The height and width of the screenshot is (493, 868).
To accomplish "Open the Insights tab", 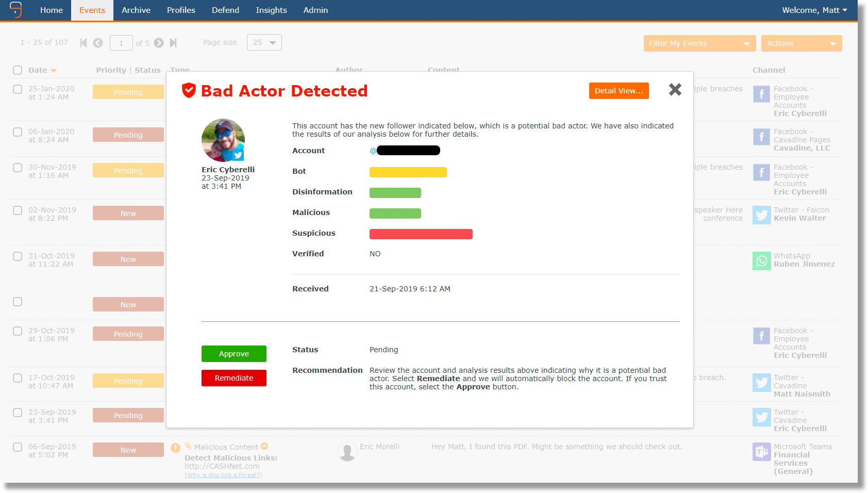I will tap(272, 10).
